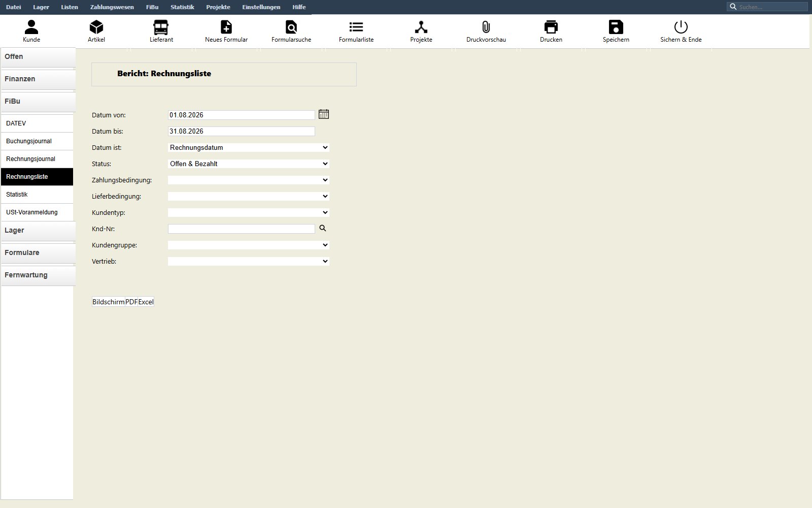Click the Datum bis input field
The width and height of the screenshot is (812, 508).
(242, 131)
